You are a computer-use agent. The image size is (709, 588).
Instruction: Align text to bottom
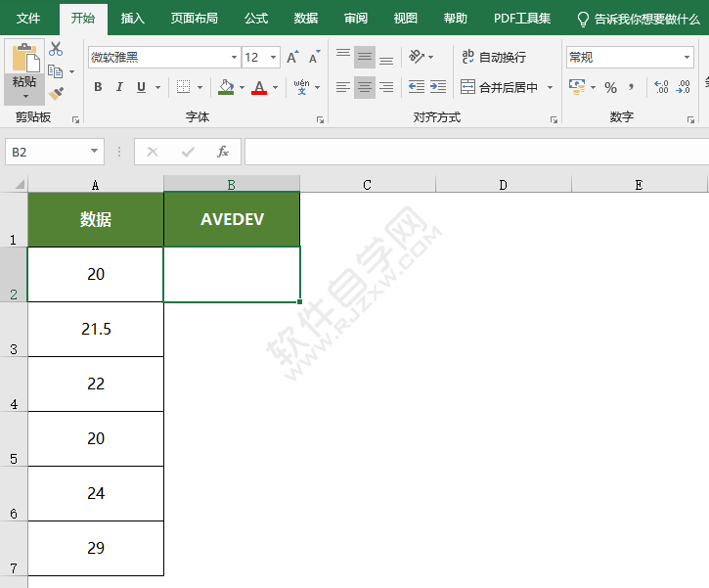point(385,58)
